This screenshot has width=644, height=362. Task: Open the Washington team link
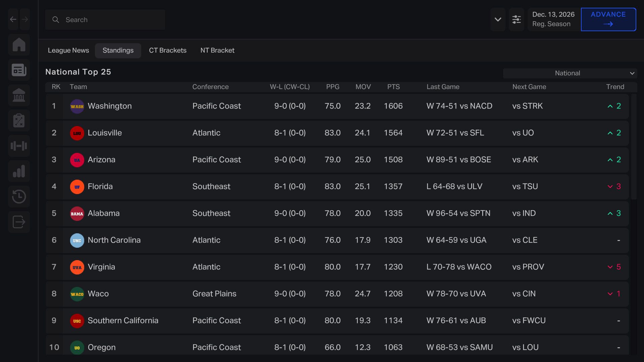109,106
